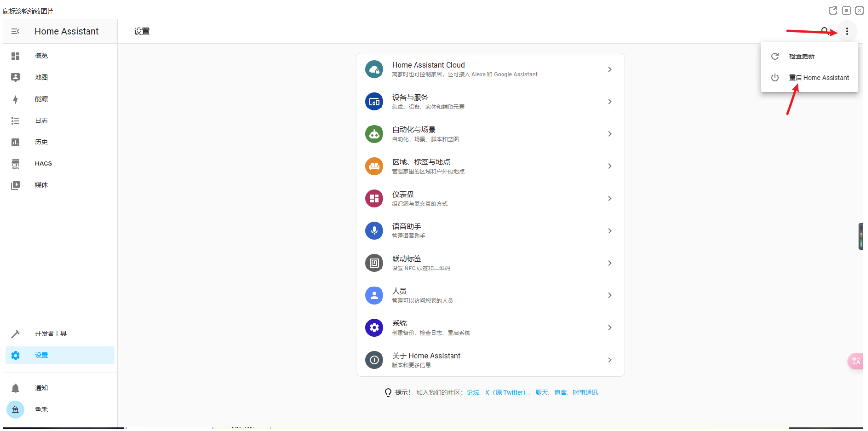Click the people person icon
This screenshot has height=431, width=868.
(x=374, y=295)
